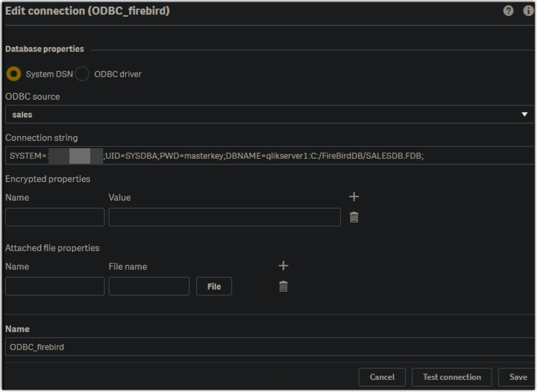The width and height of the screenshot is (537, 392).
Task: Remove the attached file property row
Action: [x=283, y=286]
